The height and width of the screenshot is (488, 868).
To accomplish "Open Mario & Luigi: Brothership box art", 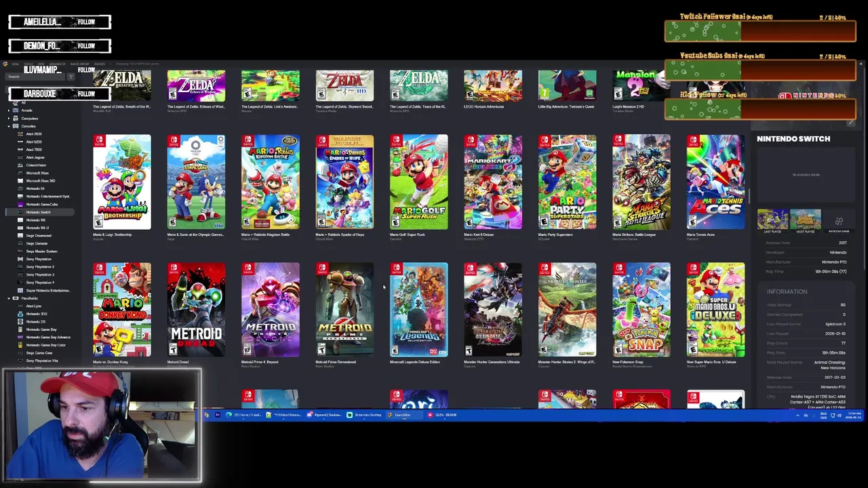I will click(x=122, y=182).
